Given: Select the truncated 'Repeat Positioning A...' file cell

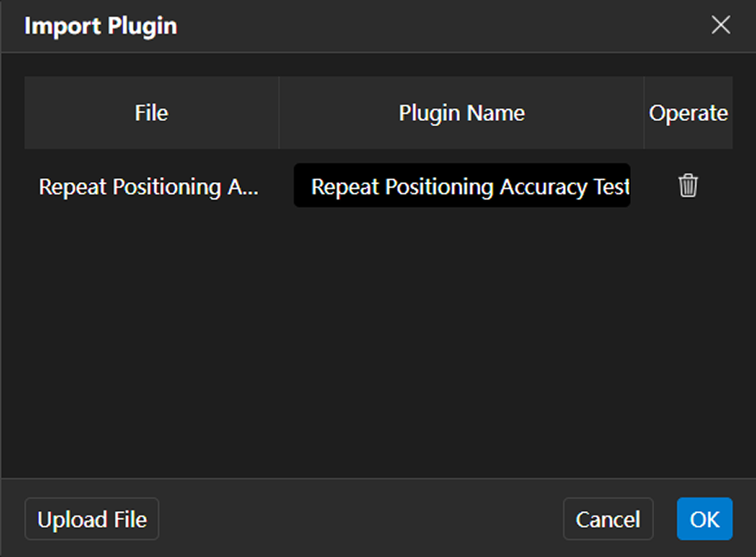Looking at the screenshot, I should pos(148,187).
